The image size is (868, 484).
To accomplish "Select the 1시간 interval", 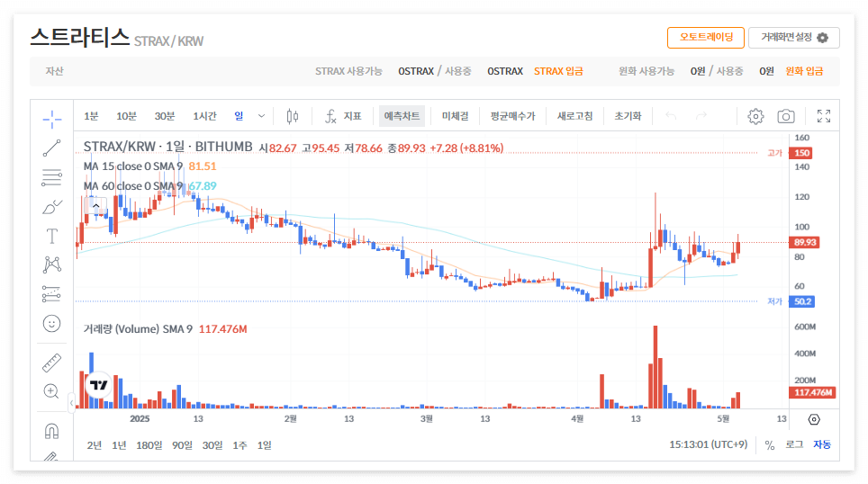I will (x=204, y=116).
